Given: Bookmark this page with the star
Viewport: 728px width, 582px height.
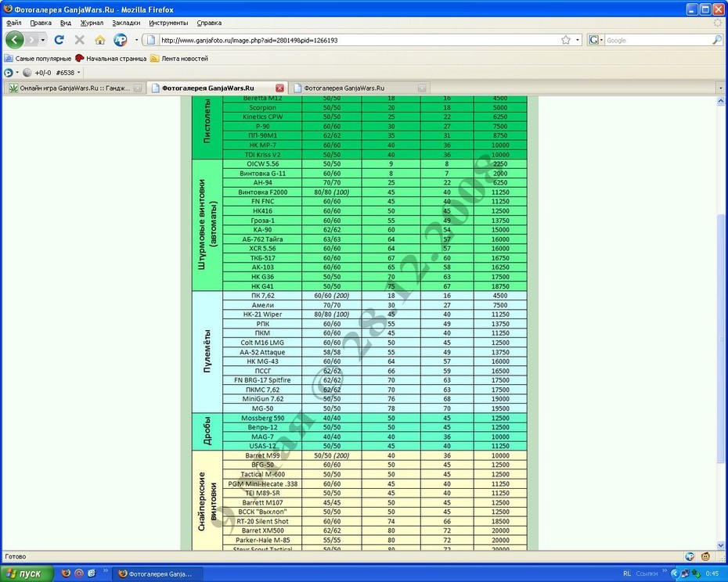Looking at the screenshot, I should pyautogui.click(x=565, y=40).
